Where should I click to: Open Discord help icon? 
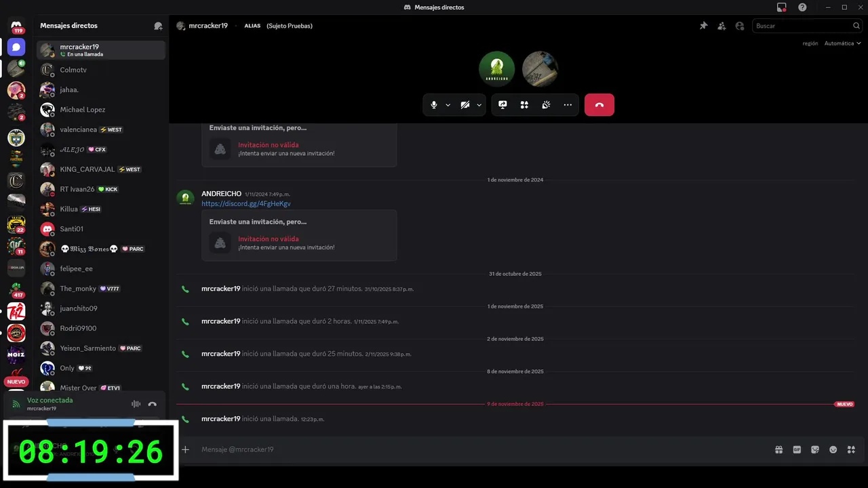coord(802,7)
